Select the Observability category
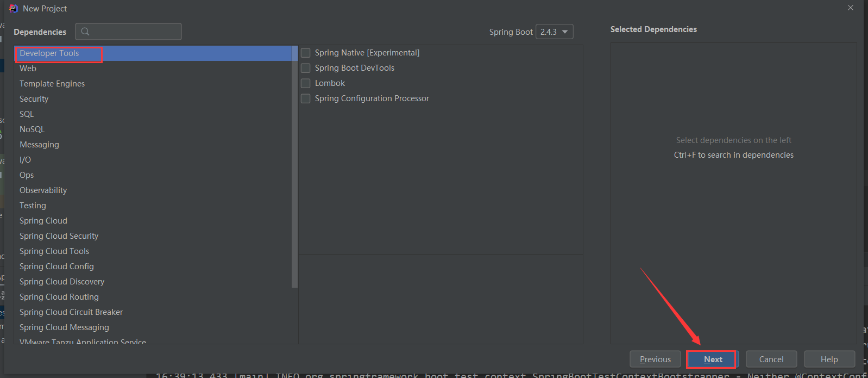868x378 pixels. (153, 190)
